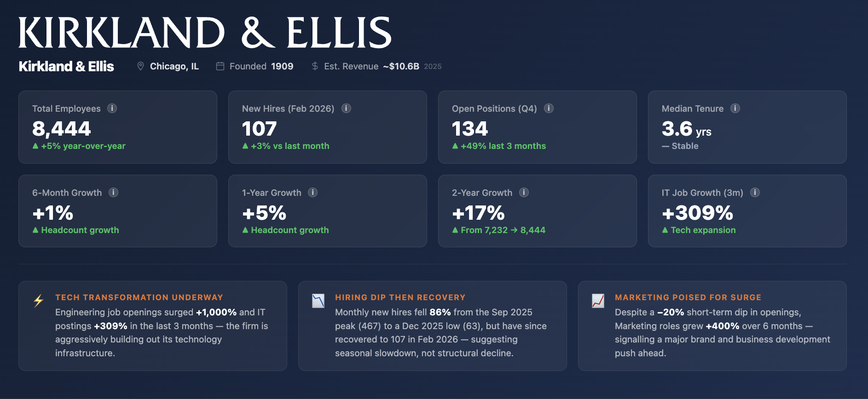The height and width of the screenshot is (399, 868).
Task: Click the Median Tenure info icon
Action: [735, 108]
